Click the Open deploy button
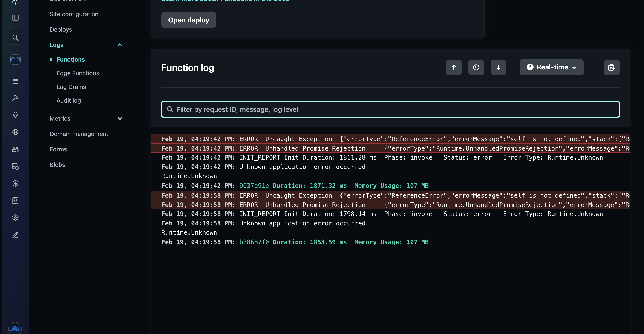Viewport: 644px width, 334px height. point(188,20)
